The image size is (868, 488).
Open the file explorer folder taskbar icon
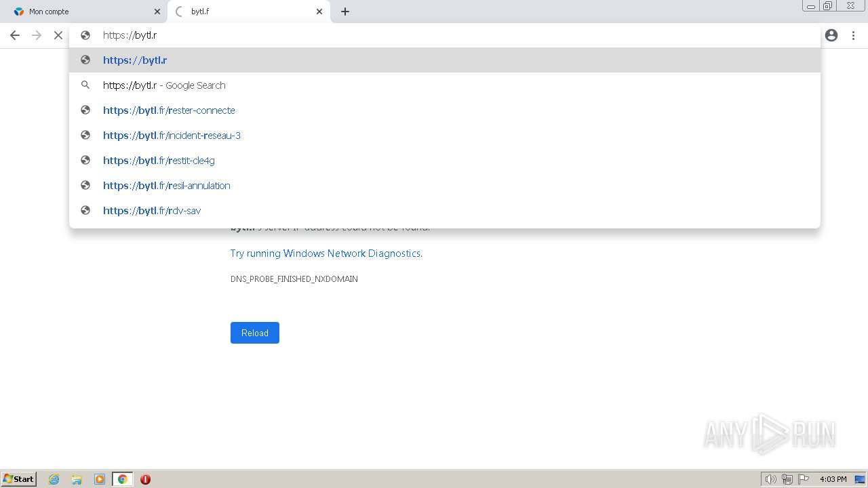point(77,479)
